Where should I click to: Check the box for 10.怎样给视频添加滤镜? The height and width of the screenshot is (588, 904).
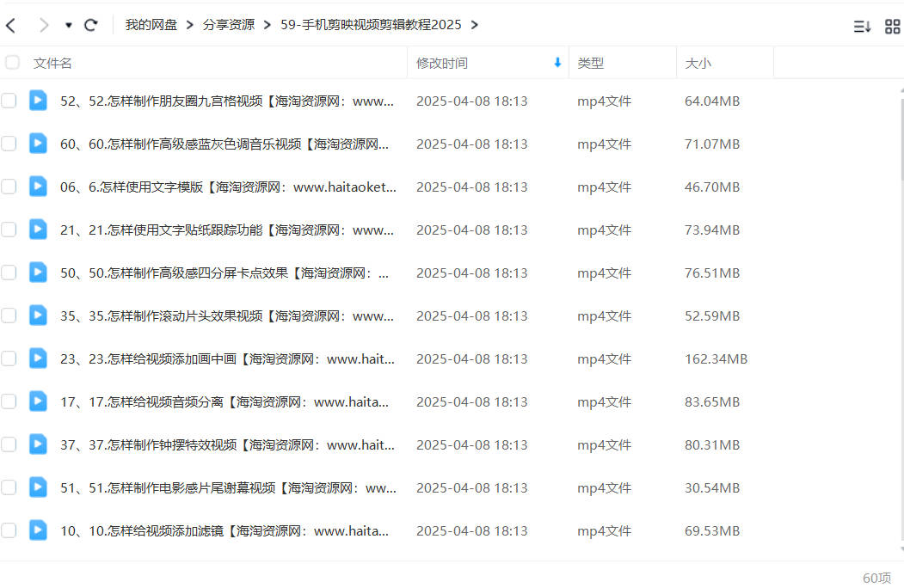point(9,530)
